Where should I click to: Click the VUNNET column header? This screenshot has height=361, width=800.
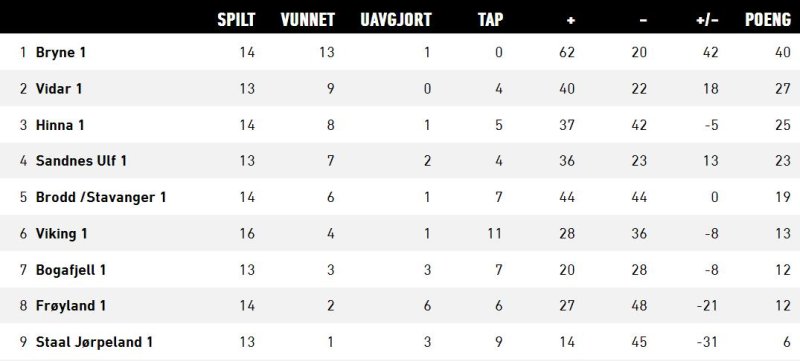click(x=308, y=19)
